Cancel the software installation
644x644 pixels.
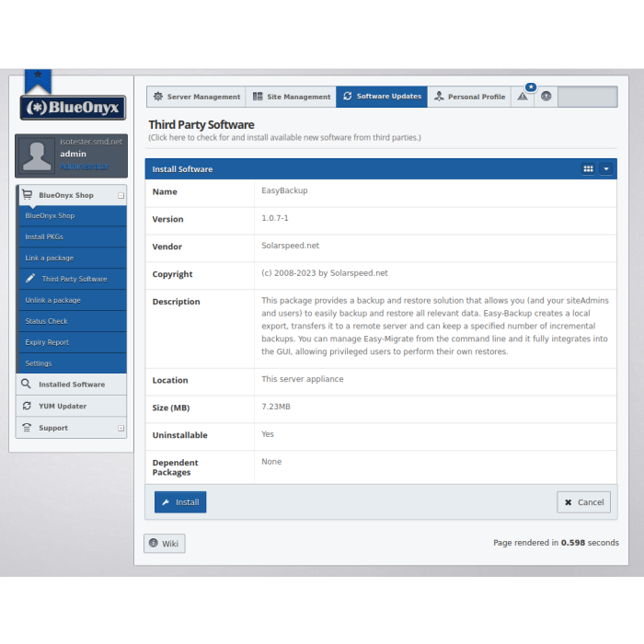583,502
